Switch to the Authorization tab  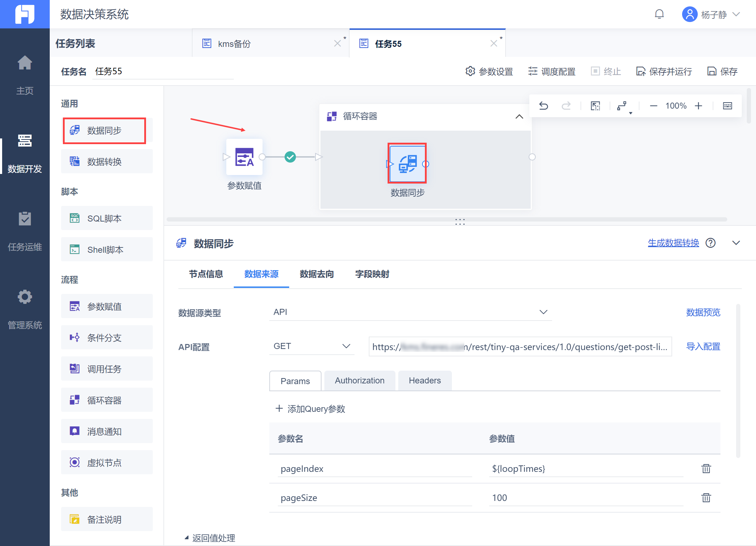pos(360,381)
